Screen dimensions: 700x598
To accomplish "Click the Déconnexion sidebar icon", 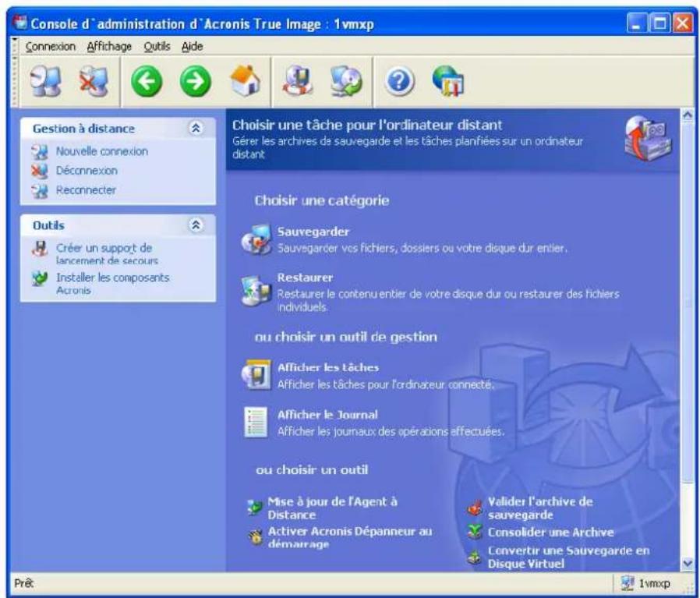I will coord(40,171).
